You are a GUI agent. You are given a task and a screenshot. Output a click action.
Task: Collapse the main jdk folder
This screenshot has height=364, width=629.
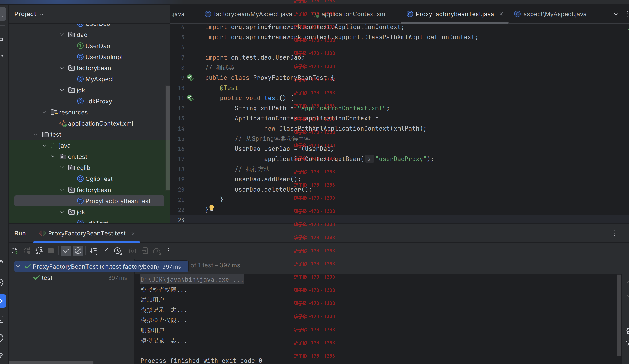click(62, 90)
